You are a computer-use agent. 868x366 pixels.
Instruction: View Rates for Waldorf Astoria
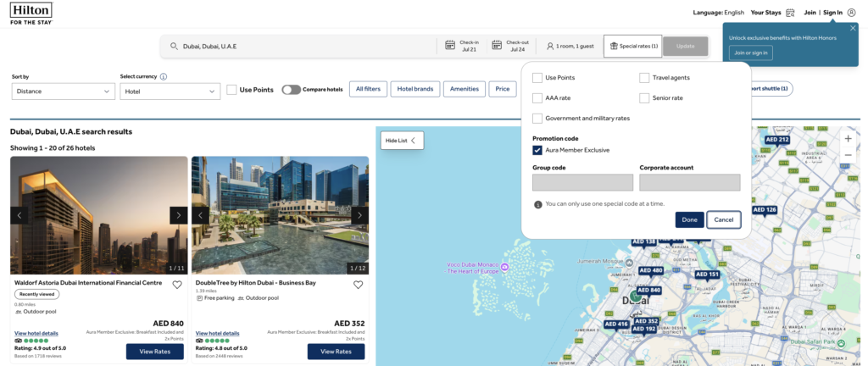point(154,352)
